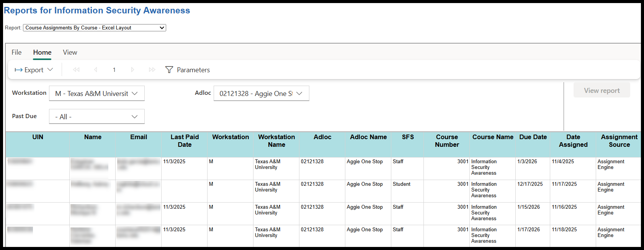Screen dimensions: 644x250
Task: Click the previous page arrow icon
Action: [x=95, y=70]
